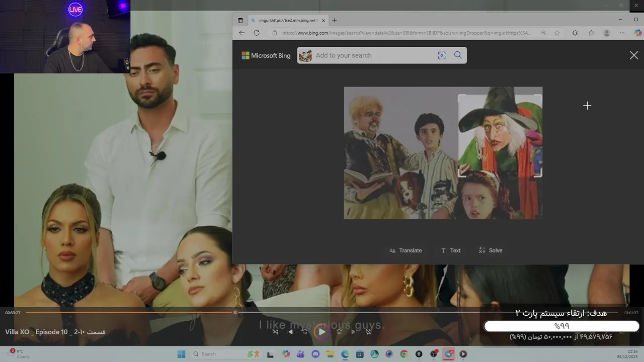
Task: Click the 01:01:37 total duration
Action: (x=631, y=313)
